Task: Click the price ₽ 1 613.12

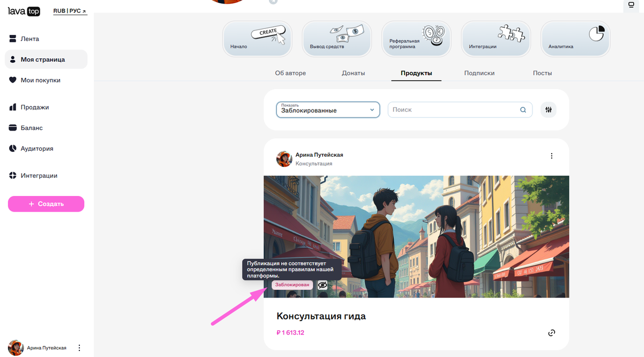Action: tap(290, 333)
